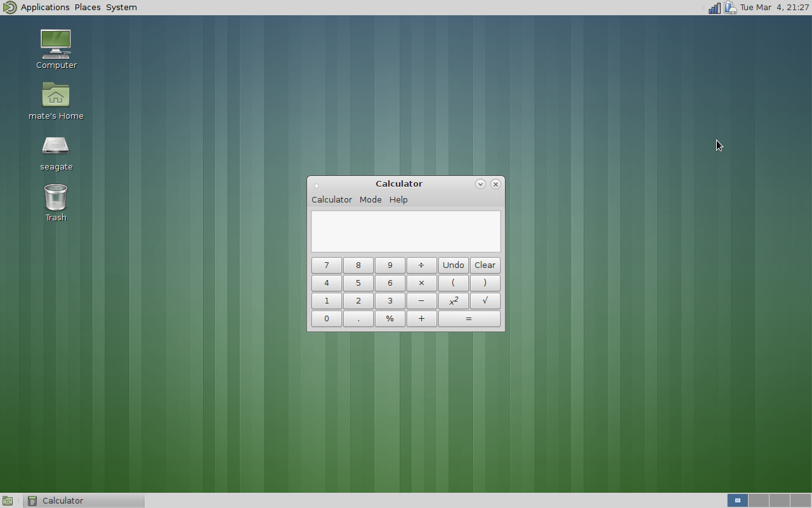
Task: Open the Calculator menu in the menubar
Action: tap(331, 199)
